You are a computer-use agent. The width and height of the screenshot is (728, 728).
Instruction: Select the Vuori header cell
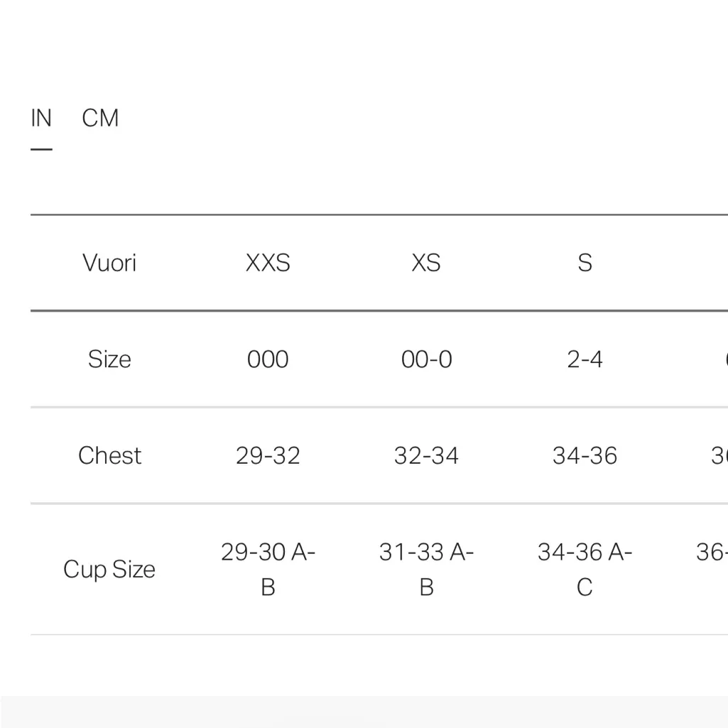point(109,263)
